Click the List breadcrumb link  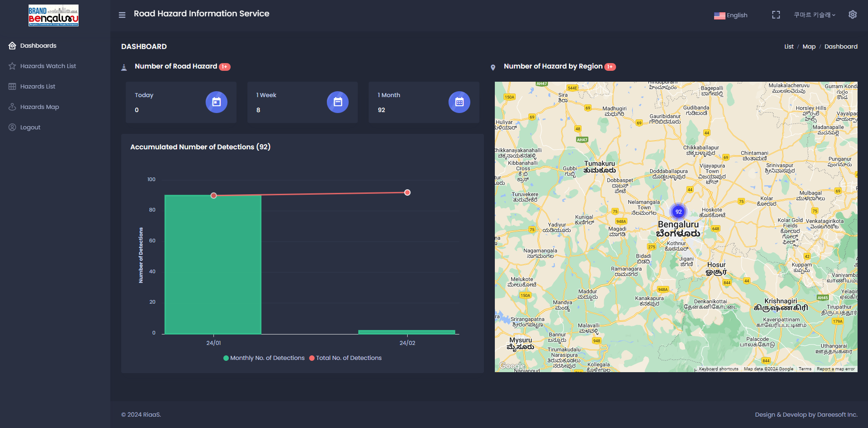789,47
